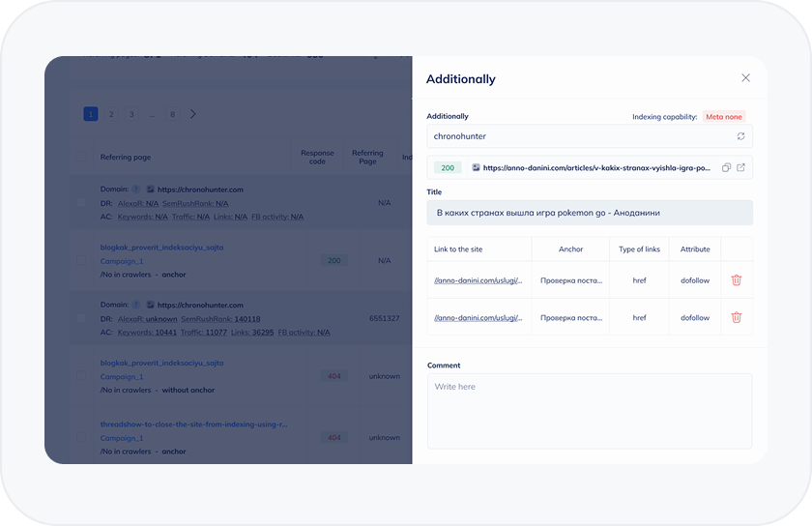This screenshot has height=526, width=812.
Task: Select first row dofollow attribute cell
Action: point(695,280)
